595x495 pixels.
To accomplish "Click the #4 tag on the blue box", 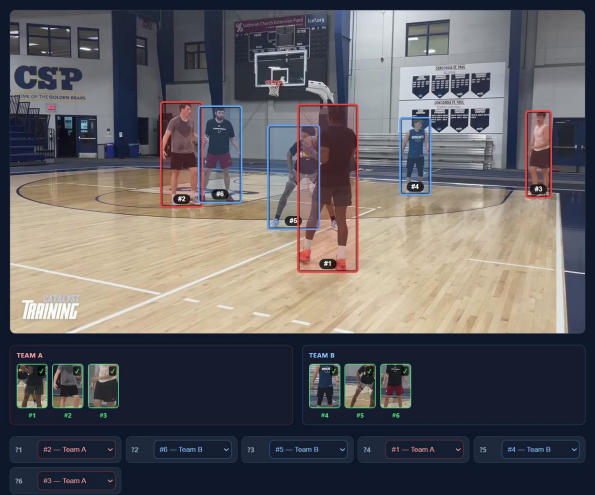I will (415, 186).
